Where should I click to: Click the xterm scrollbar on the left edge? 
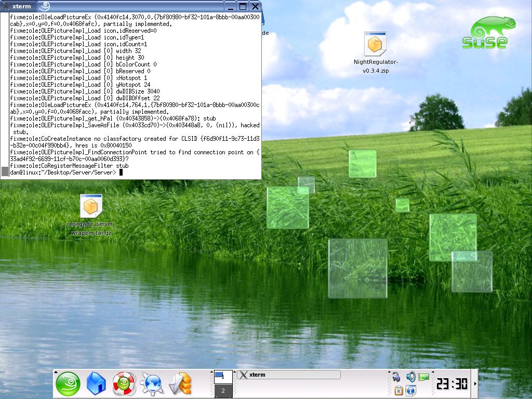(4, 94)
